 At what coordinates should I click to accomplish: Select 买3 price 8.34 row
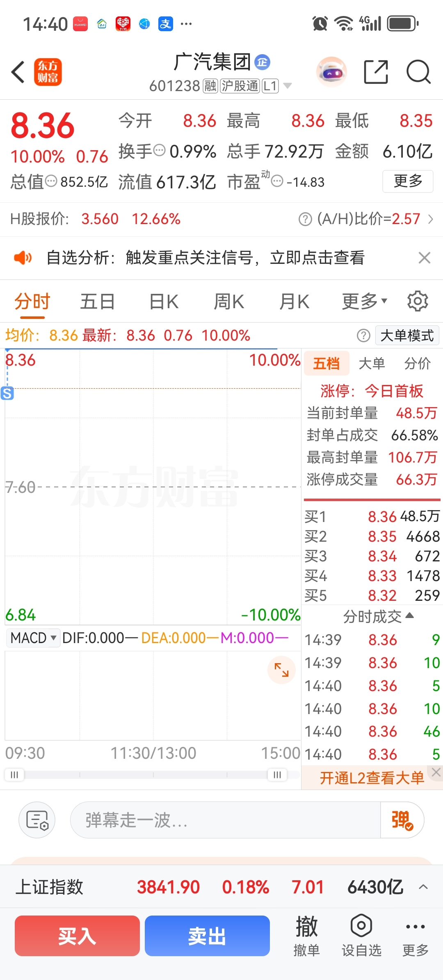tap(372, 556)
